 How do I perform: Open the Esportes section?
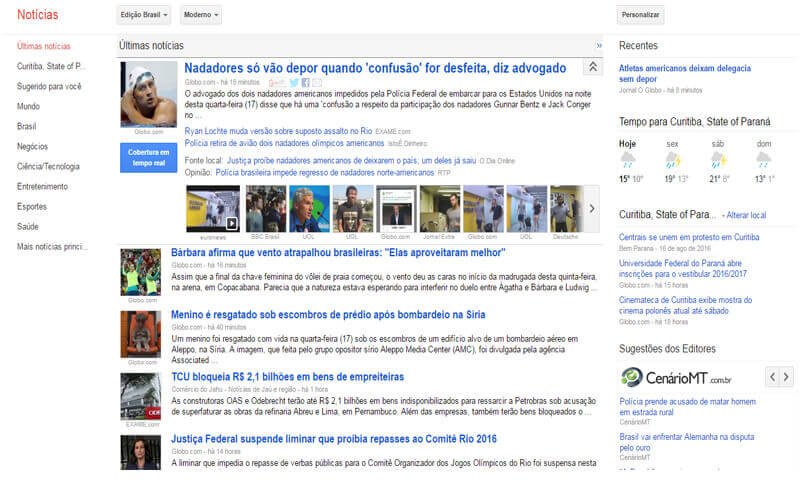point(32,206)
